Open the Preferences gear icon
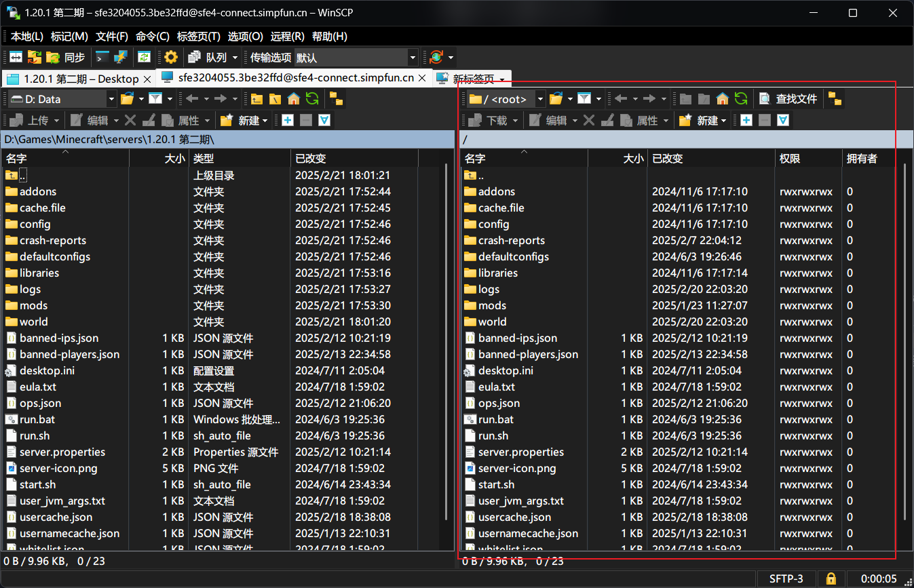Screen dimensions: 914x588 pos(171,58)
